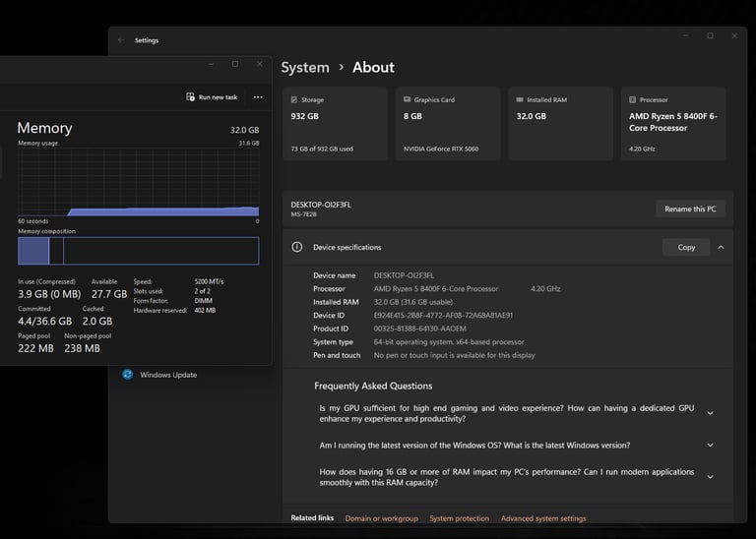Copy the device specifications

coord(686,247)
